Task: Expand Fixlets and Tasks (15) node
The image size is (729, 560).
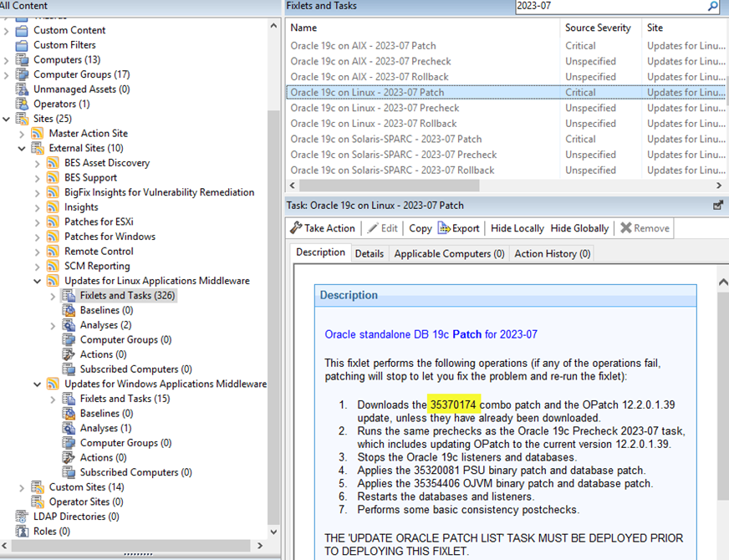Action: [53, 400]
